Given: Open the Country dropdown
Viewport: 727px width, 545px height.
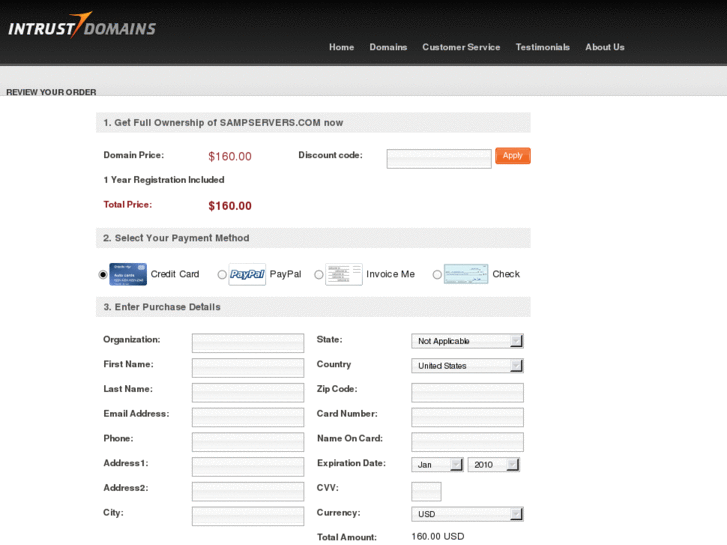Looking at the screenshot, I should tap(467, 365).
